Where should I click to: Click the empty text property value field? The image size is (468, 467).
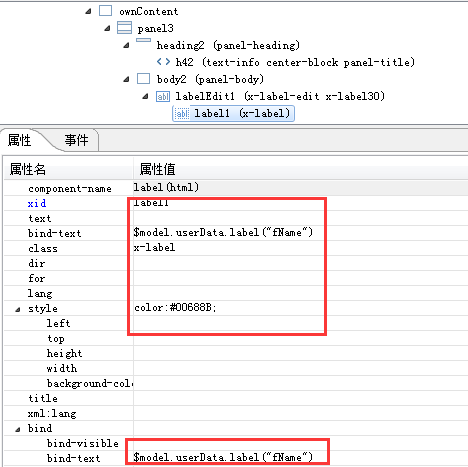[301, 218]
